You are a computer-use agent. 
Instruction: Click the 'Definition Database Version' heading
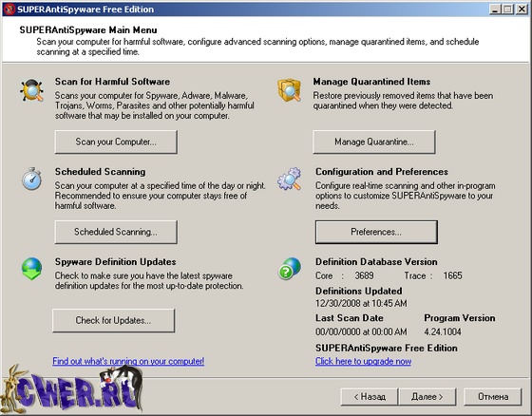376,262
